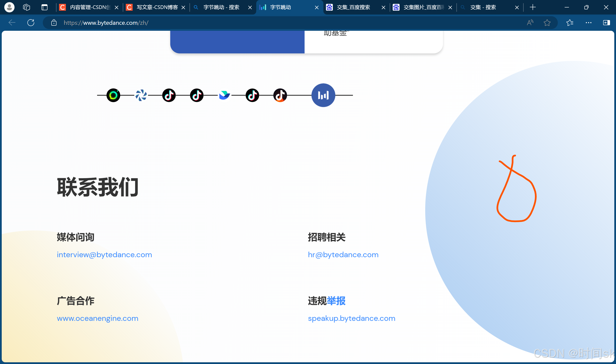Open the read aloud icon in the address bar

530,23
